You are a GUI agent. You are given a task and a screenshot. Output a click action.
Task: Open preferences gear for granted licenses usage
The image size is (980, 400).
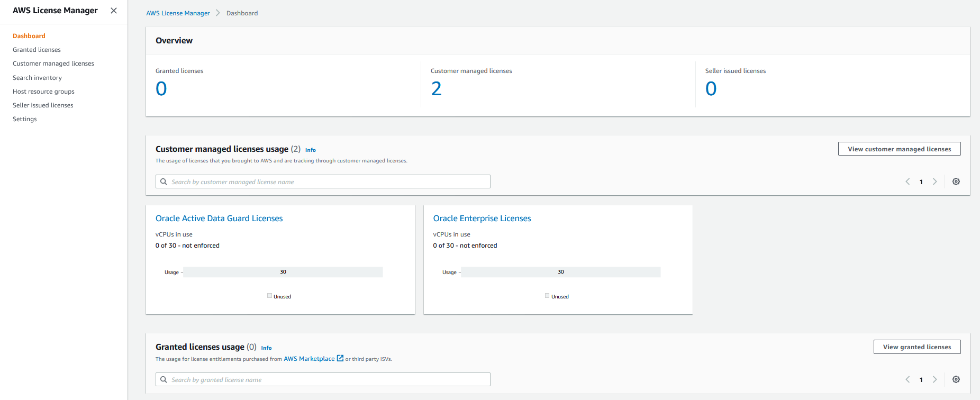[956, 379]
